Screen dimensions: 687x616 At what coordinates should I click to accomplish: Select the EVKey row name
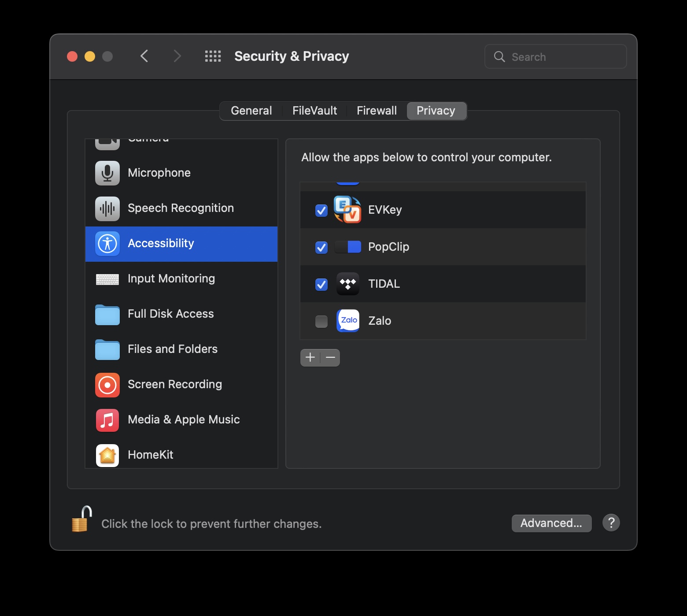[x=385, y=210]
